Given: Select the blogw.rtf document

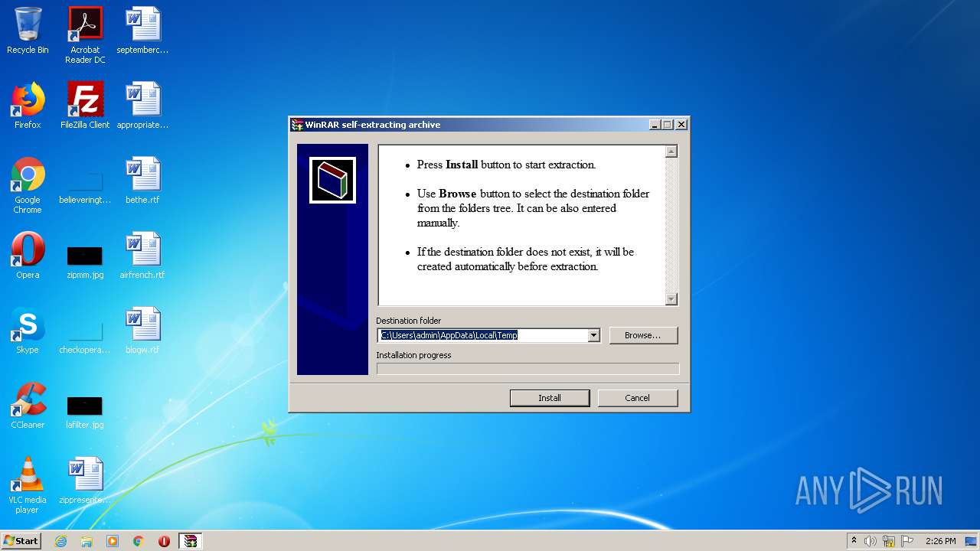Looking at the screenshot, I should coord(142,331).
